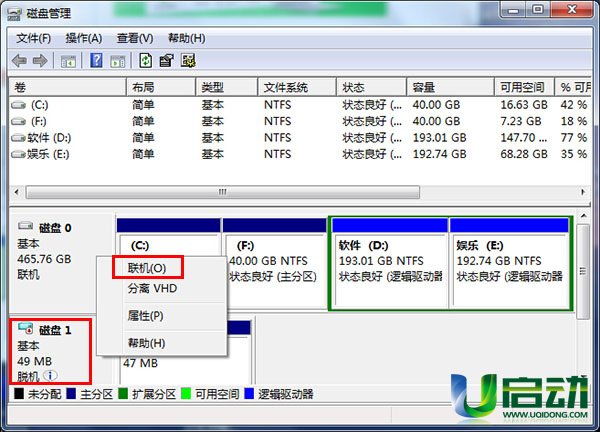The height and width of the screenshot is (432, 600).
Task: Select the (F:) 40.00 GB NTFS partition block
Action: tap(274, 263)
